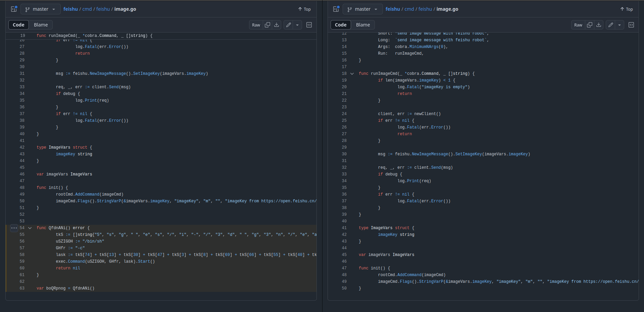Jump to Top using the right pane link
The image size is (644, 312).
[x=626, y=9]
